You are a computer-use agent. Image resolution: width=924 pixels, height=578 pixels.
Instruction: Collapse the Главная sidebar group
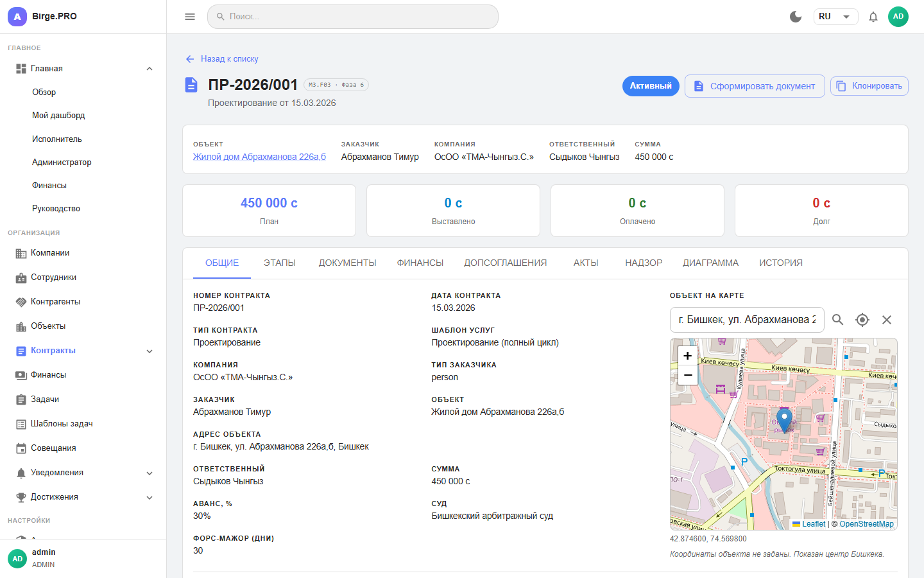point(150,68)
